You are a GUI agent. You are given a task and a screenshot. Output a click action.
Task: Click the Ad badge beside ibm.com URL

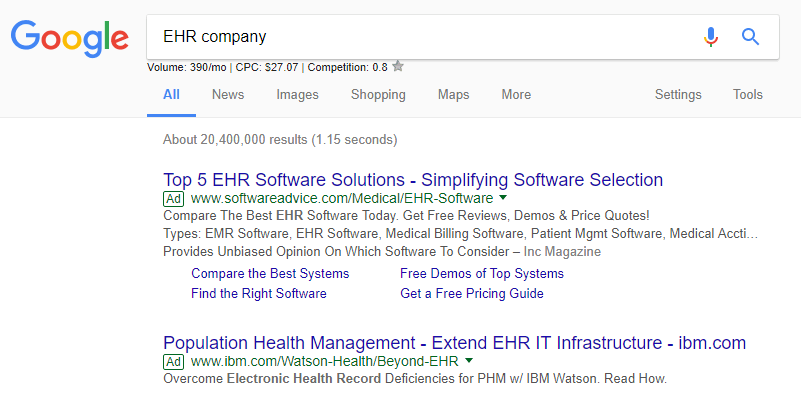tap(174, 362)
